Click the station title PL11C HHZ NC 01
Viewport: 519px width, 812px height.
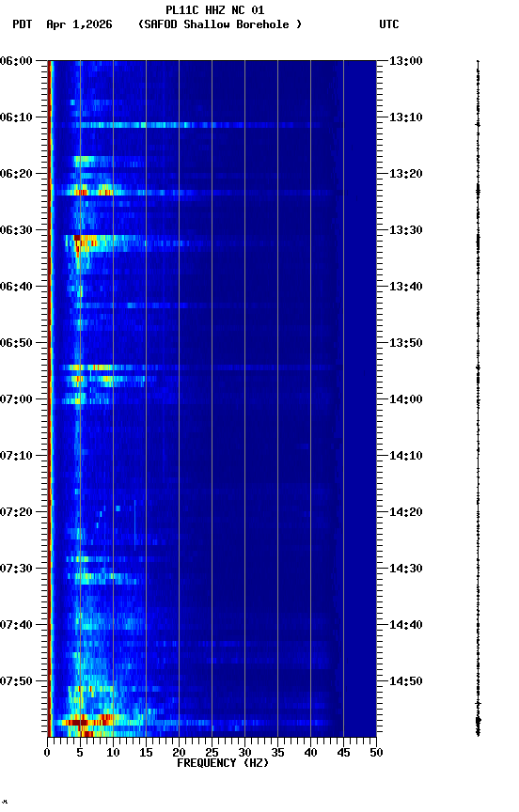coord(215,9)
